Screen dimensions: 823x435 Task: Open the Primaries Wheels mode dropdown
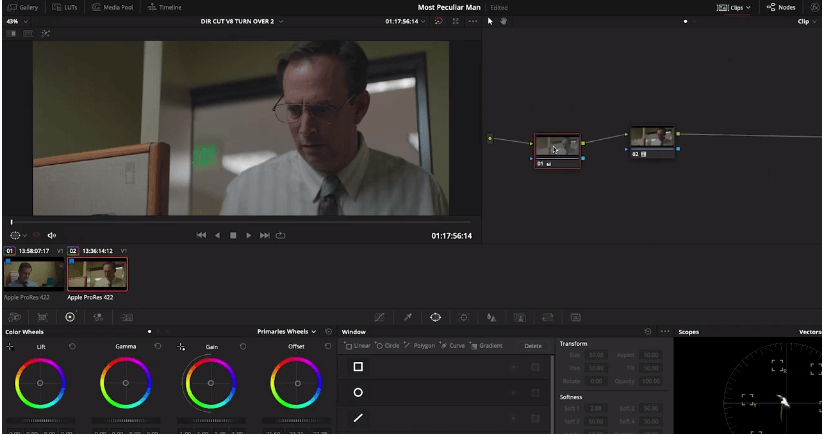pyautogui.click(x=287, y=332)
